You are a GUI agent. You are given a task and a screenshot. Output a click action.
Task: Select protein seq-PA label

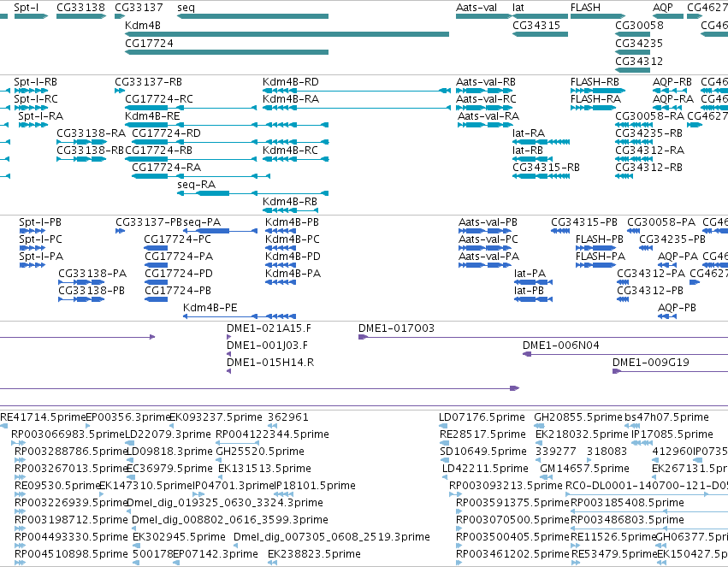click(x=202, y=222)
